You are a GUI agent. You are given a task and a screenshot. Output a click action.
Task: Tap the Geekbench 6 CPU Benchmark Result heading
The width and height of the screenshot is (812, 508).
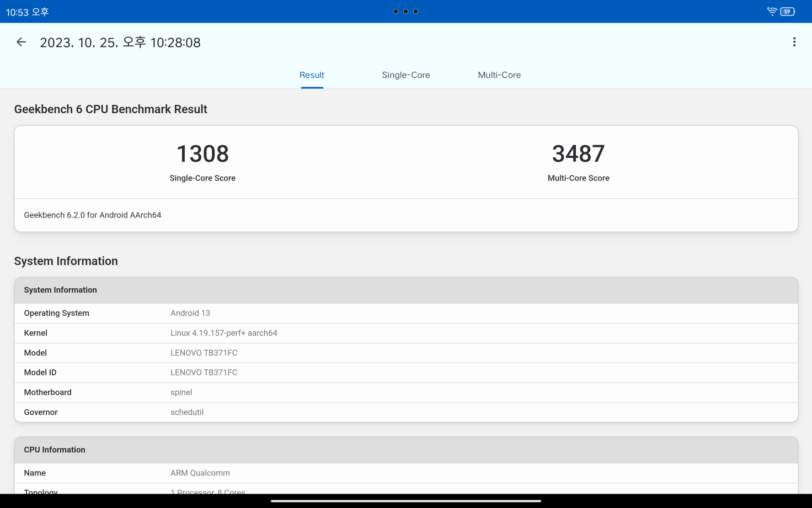tap(111, 109)
